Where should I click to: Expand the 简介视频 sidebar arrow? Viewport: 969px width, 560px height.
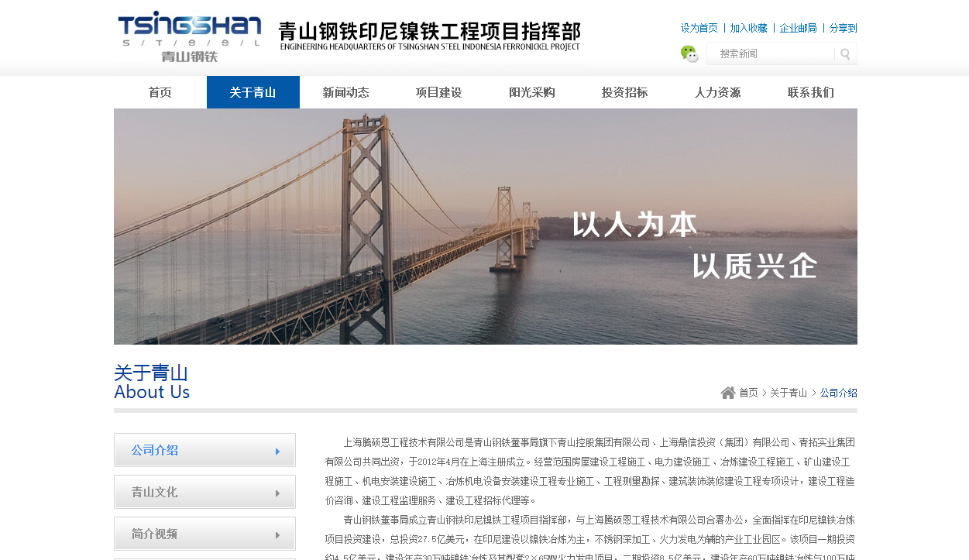tap(278, 534)
